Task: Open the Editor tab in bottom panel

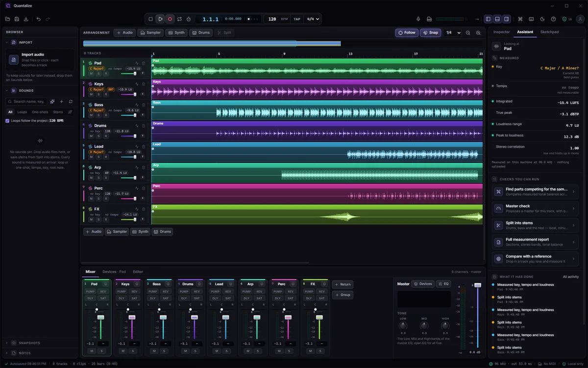Action: point(138,272)
